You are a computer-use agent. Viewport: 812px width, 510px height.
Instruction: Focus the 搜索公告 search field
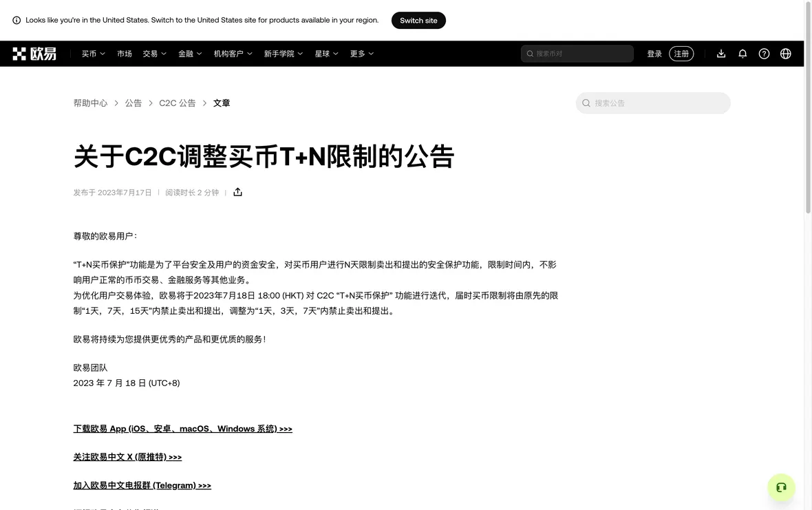click(x=653, y=103)
